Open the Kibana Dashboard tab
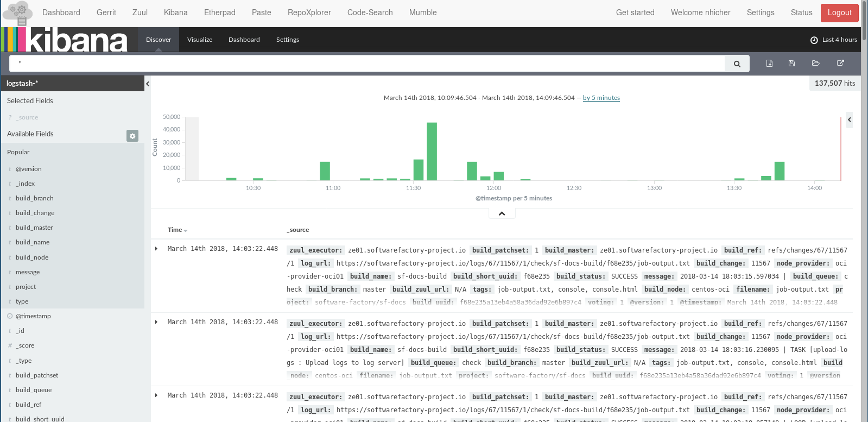The height and width of the screenshot is (422, 868). 244,40
